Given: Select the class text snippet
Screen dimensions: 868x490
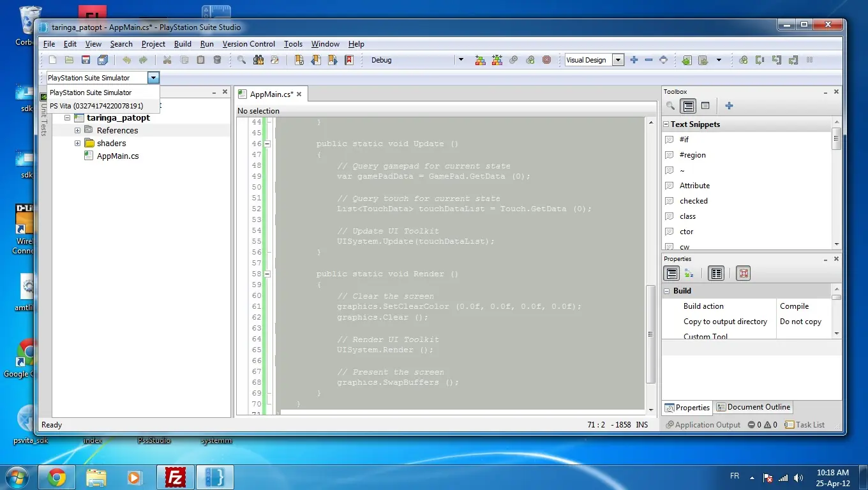Looking at the screenshot, I should 687,216.
